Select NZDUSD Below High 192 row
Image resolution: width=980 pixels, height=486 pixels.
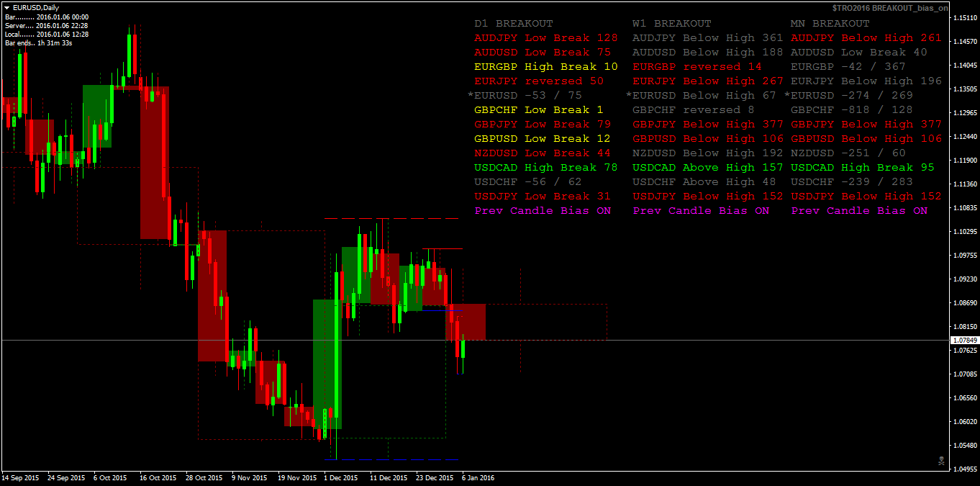tap(708, 153)
